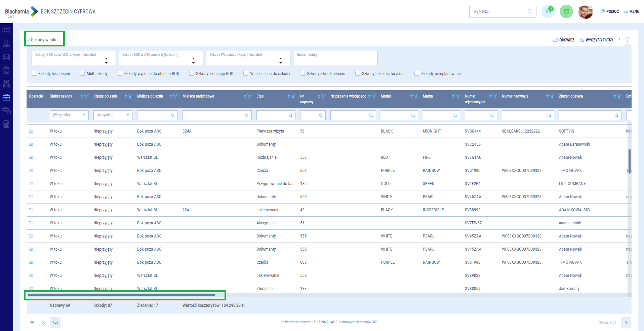This screenshot has width=644, height=331.
Task: Open the POMOC help menu
Action: [x=610, y=11]
